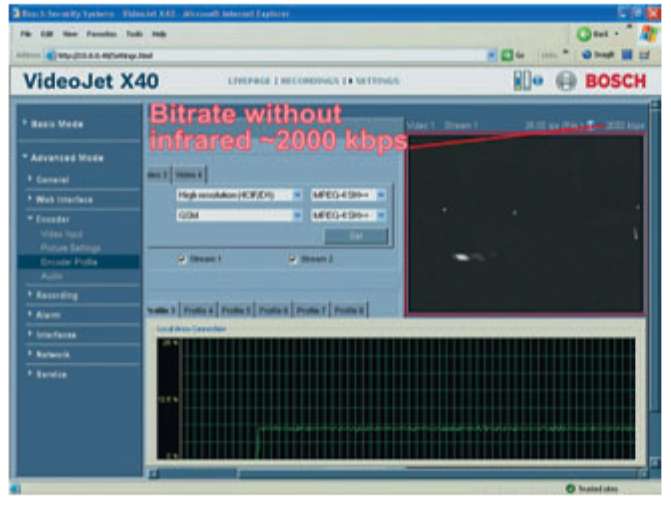Click the blue square icon in browser toolbar
The height and width of the screenshot is (505, 671).
tap(627, 55)
